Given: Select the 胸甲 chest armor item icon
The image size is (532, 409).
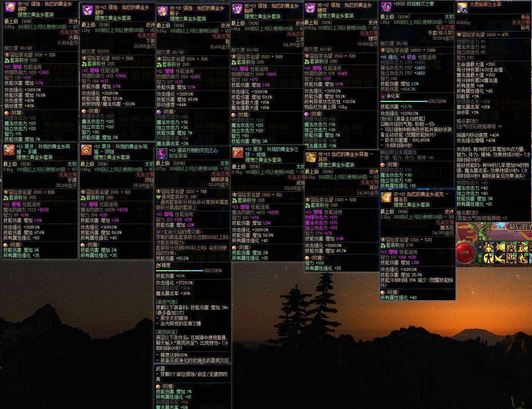Looking at the screenshot, I should [x=237, y=9].
